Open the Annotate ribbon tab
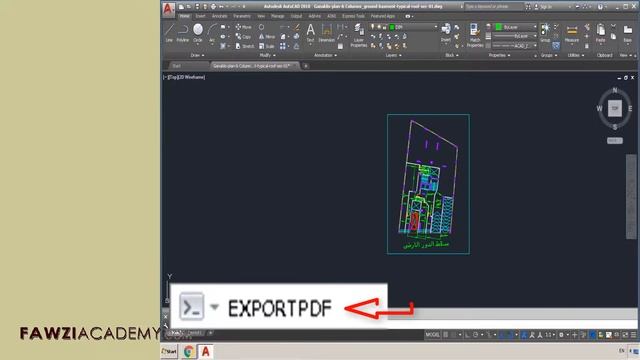The image size is (640, 360). pyautogui.click(x=220, y=16)
